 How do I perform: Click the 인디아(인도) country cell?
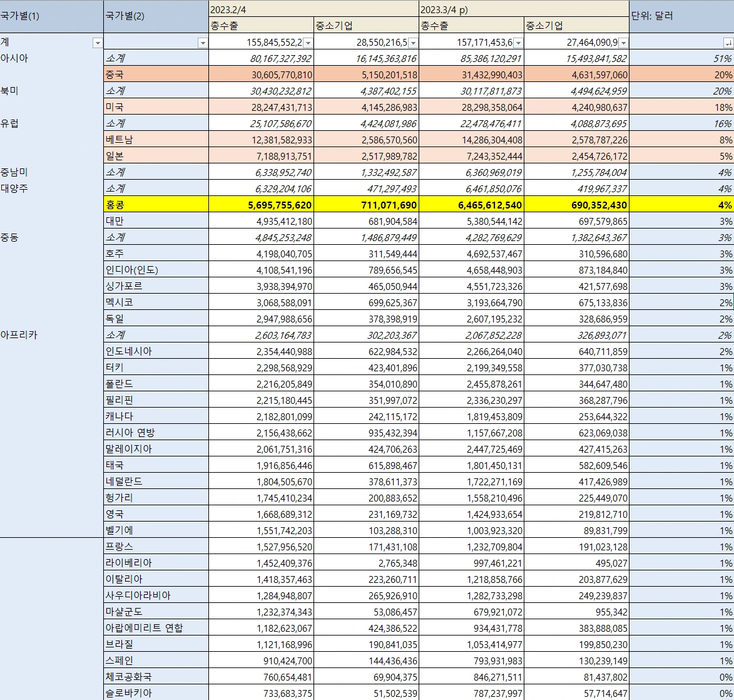[x=156, y=269]
